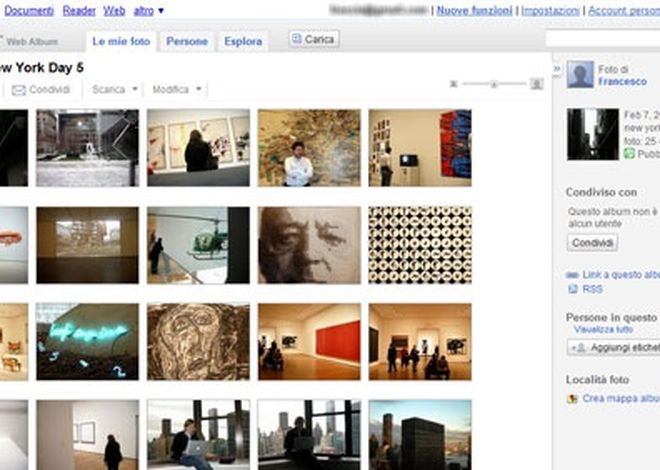Open the projected video room photo
The height and width of the screenshot is (470, 660).
point(87,245)
